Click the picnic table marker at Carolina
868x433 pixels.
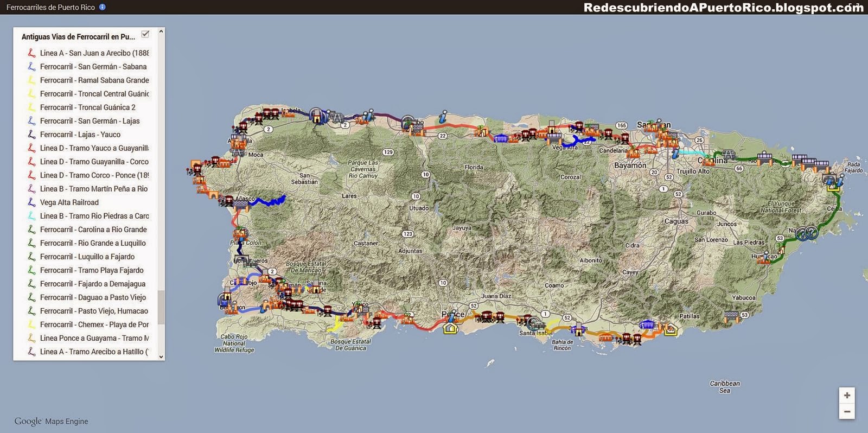[729, 155]
